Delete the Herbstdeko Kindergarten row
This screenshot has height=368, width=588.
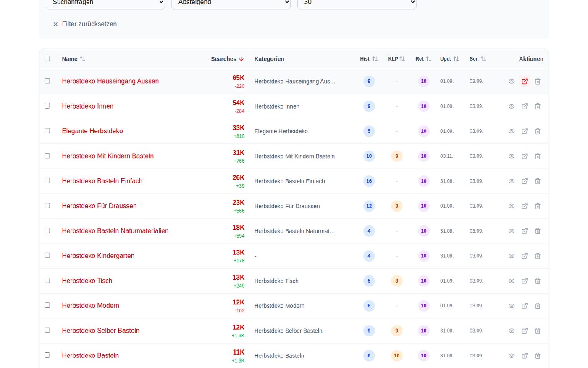538,256
